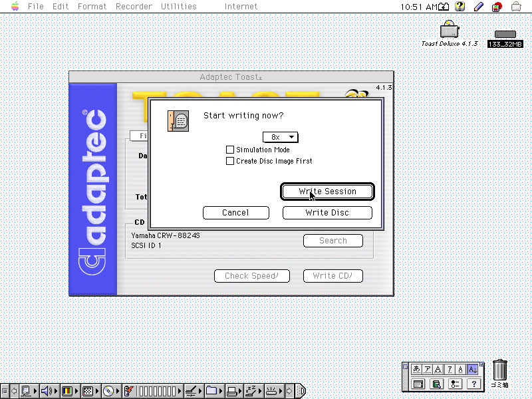
Task: Select half-width alphanumeric input mode
Action: [461, 369]
